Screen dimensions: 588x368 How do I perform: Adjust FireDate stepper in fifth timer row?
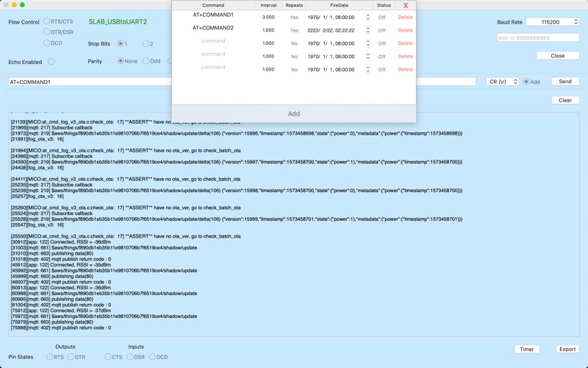[368, 69]
